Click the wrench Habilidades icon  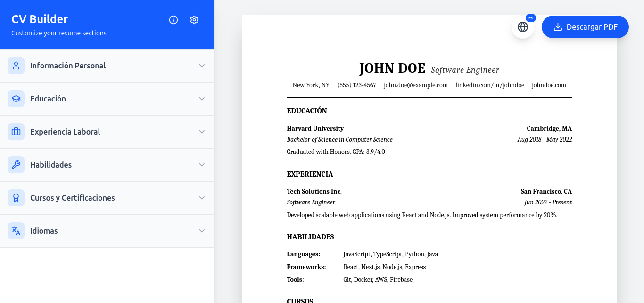(x=16, y=165)
